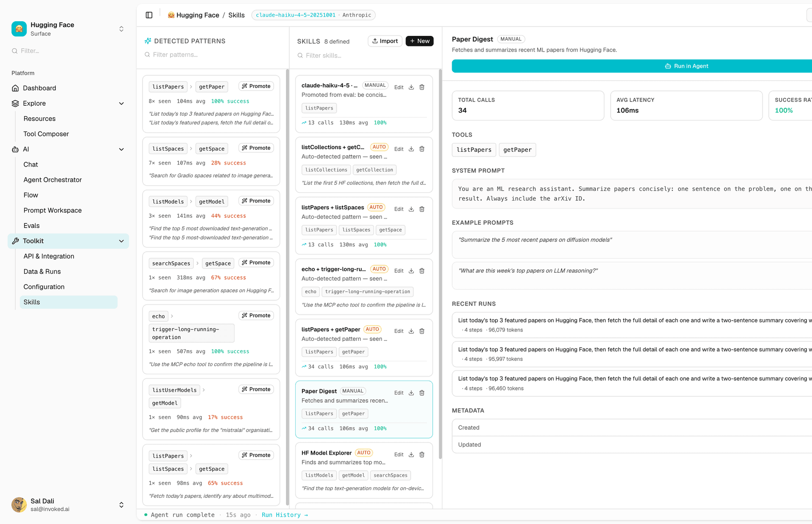Click the Detected Patterns sparkle icon
Viewport: 812px width, 524px height.
[148, 41]
